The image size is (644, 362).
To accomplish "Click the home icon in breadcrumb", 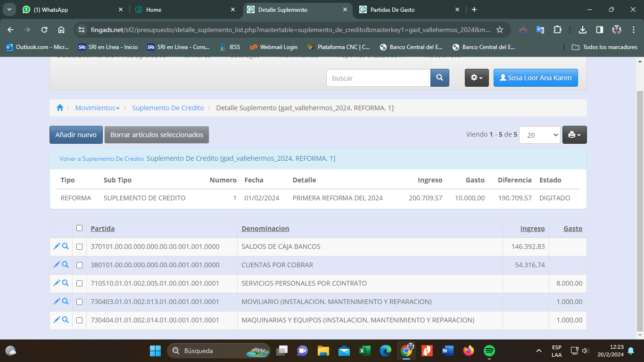I will [60, 108].
